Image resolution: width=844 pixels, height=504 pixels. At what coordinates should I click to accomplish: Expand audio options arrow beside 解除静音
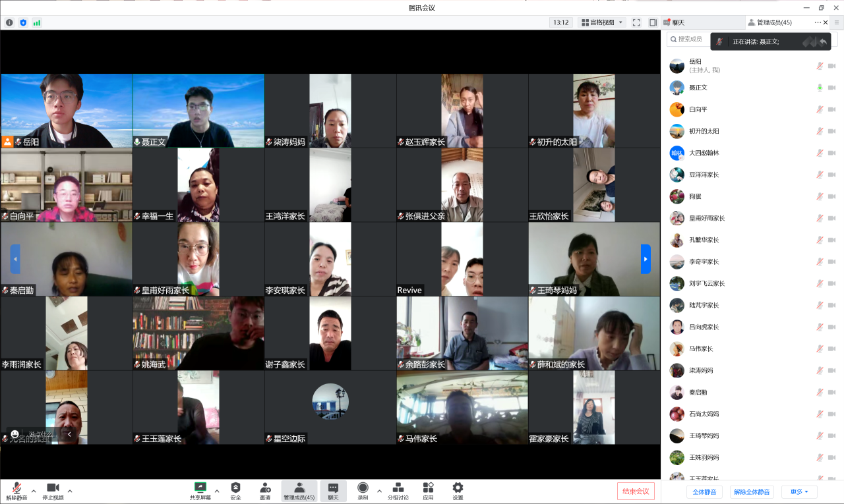pyautogui.click(x=34, y=491)
